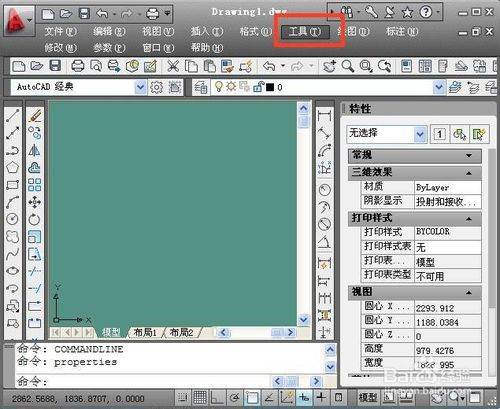Open Layer Properties Manager icon
Image resolution: width=500 pixels, height=409 pixels.
(201, 87)
